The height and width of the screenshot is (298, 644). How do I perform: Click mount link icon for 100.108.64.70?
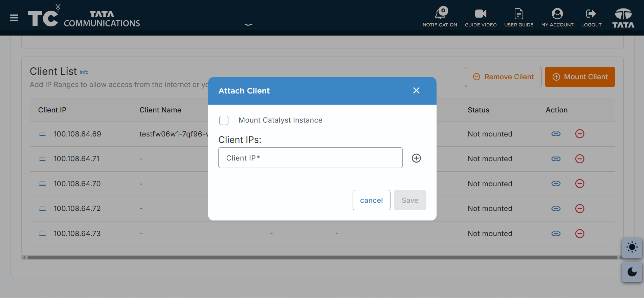point(556,184)
